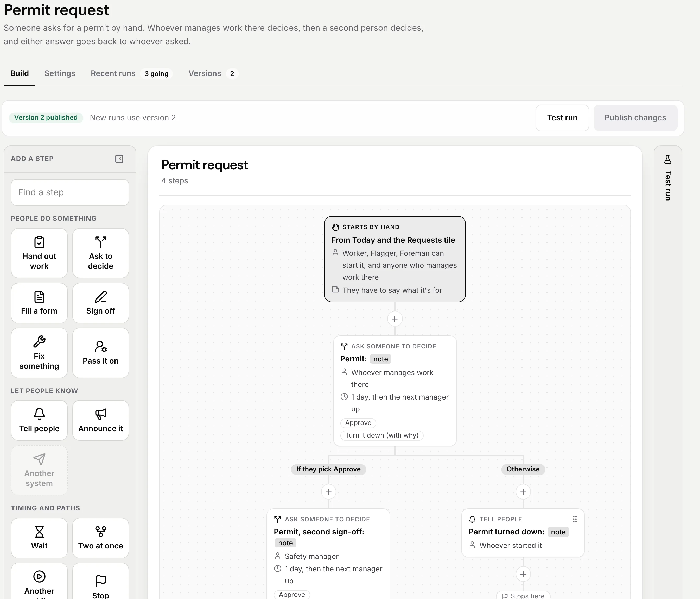700x599 pixels.
Task: Click the Publish changes button
Action: (635, 118)
